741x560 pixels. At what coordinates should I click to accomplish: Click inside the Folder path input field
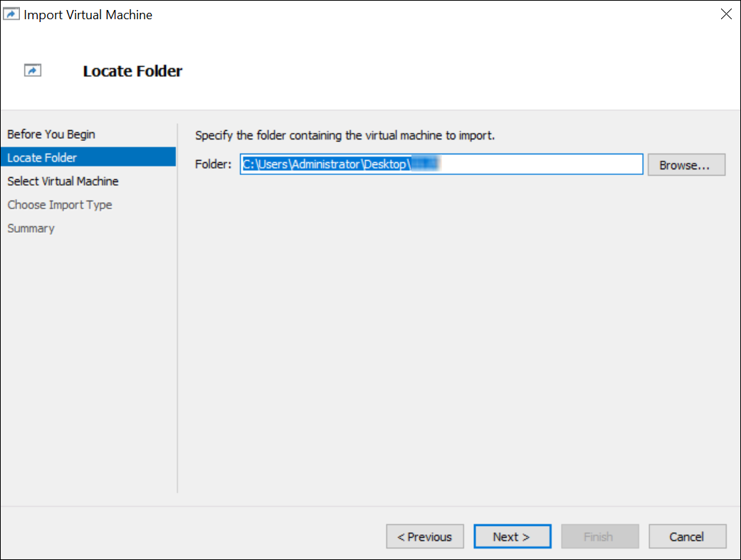(541, 164)
